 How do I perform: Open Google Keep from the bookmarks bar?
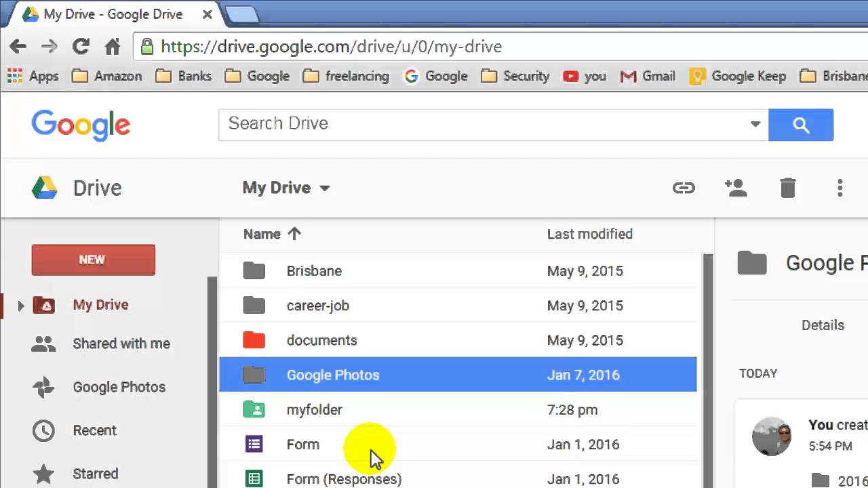pos(737,76)
